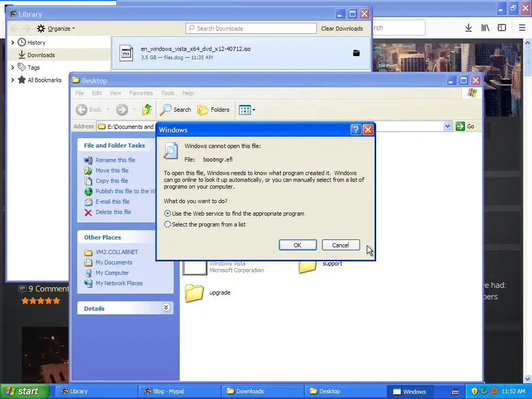The image size is (532, 399).
Task: Click the Forward arrow in Explorer toolbar
Action: coord(122,110)
